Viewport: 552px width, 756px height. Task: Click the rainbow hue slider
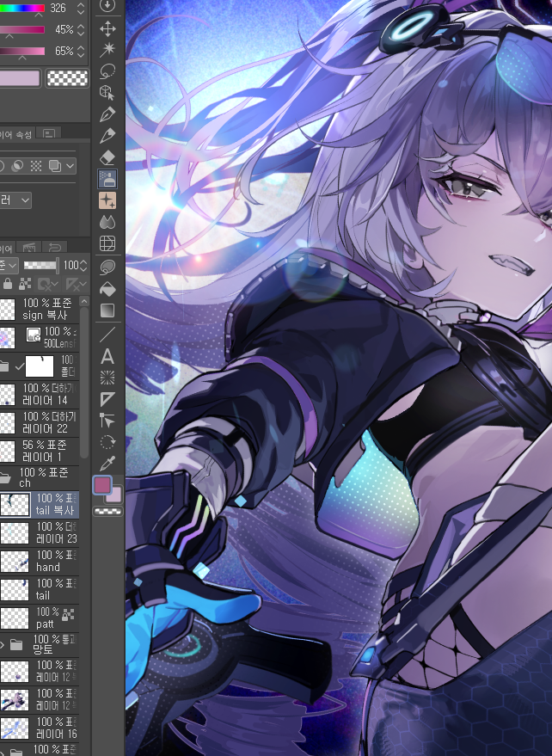pyautogui.click(x=22, y=8)
